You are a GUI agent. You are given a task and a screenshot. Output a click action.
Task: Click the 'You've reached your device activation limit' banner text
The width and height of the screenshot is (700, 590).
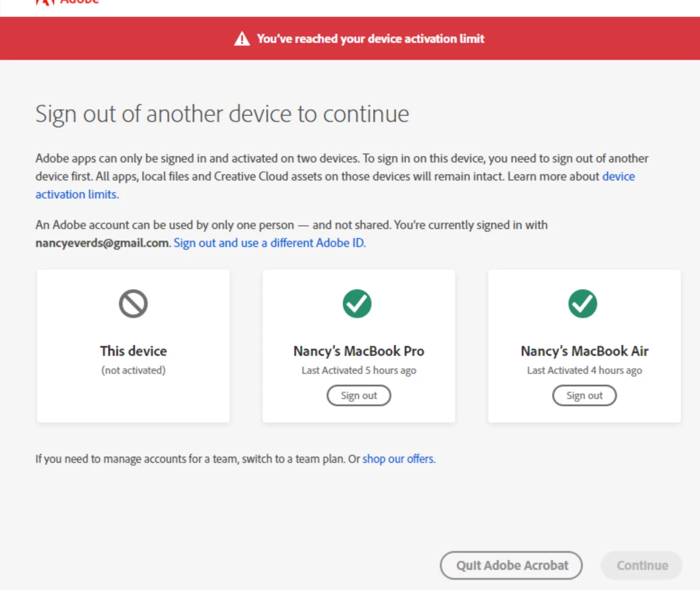coord(370,39)
